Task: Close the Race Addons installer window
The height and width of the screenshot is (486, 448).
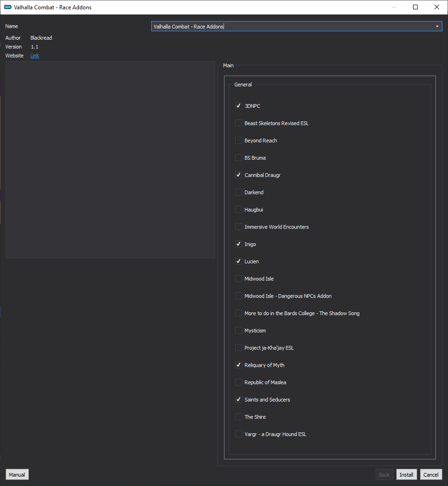Action: point(436,7)
